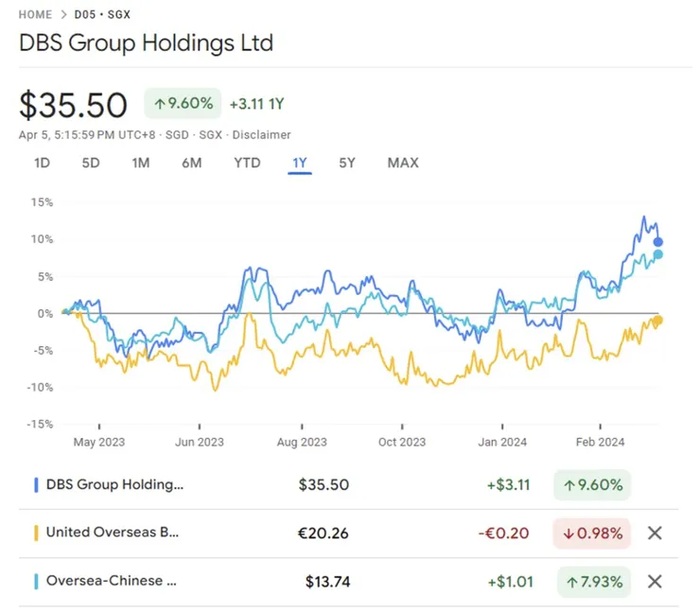Click the light-blue Oversea-Chinese legend color bar

[x=36, y=582]
